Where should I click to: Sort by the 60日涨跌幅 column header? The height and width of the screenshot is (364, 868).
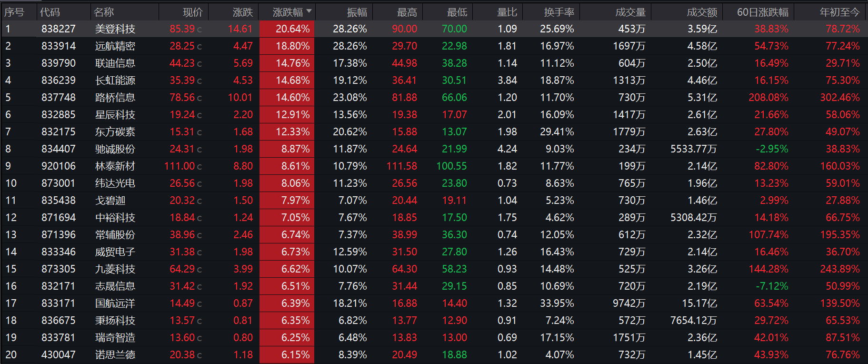pos(763,12)
